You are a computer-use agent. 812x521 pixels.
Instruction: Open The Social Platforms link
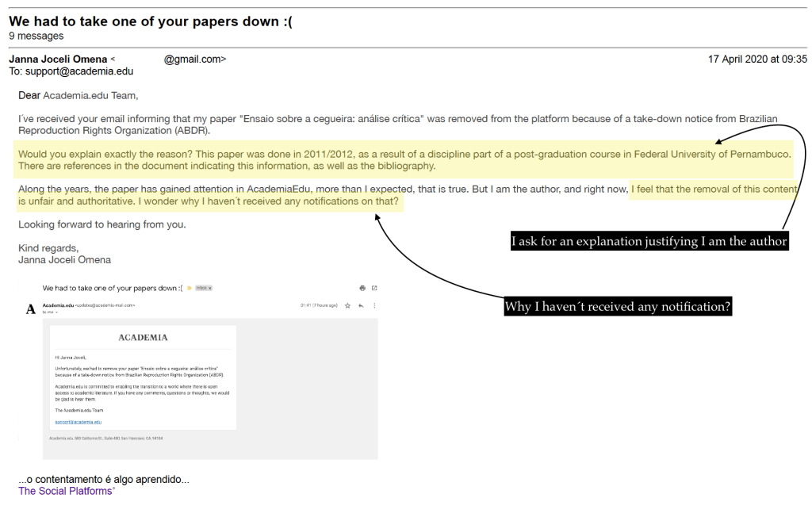pos(67,491)
